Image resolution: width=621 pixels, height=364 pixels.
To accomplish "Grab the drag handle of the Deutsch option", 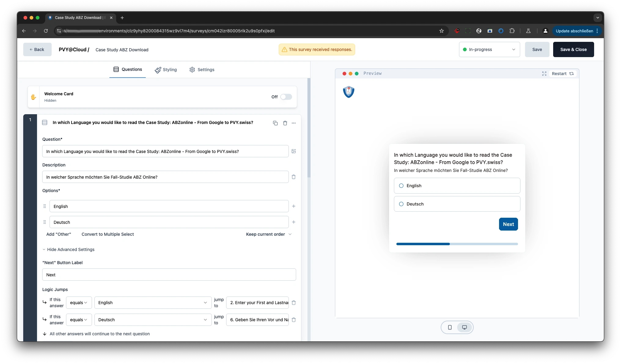I will point(45,222).
